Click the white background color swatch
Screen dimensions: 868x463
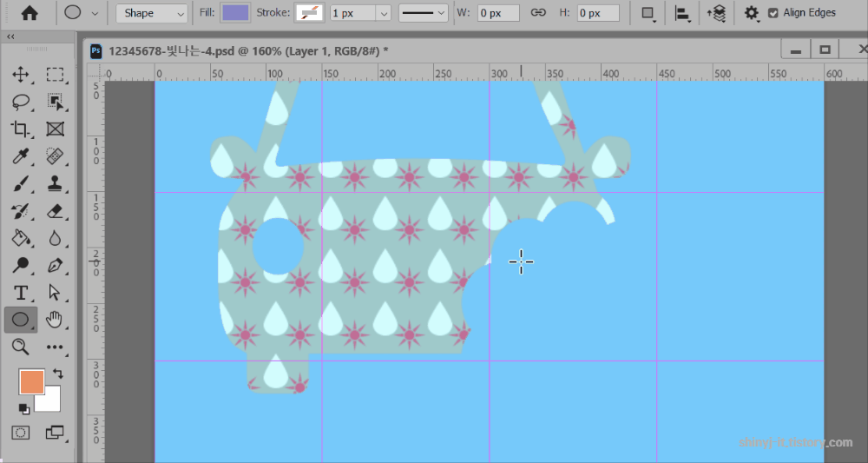[51, 401]
